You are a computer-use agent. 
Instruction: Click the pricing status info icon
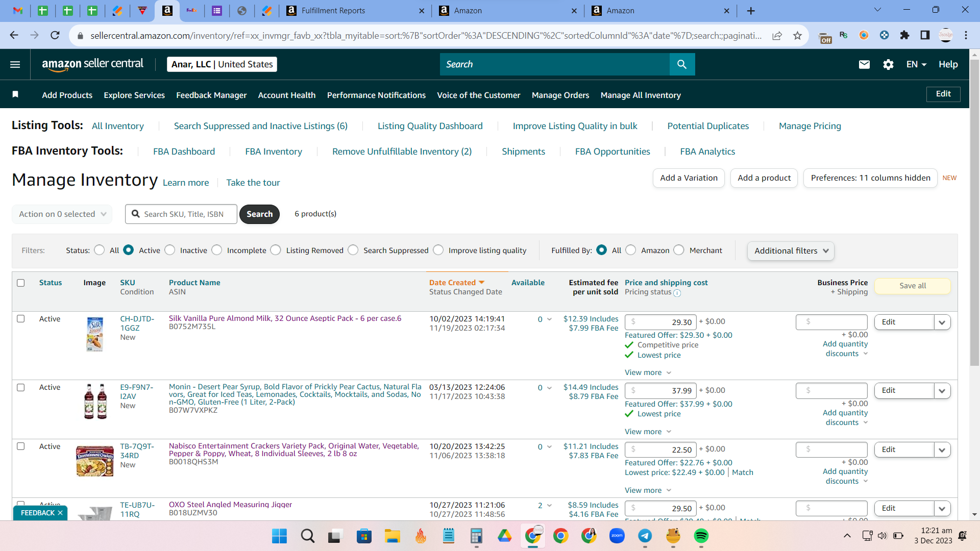[x=677, y=293]
